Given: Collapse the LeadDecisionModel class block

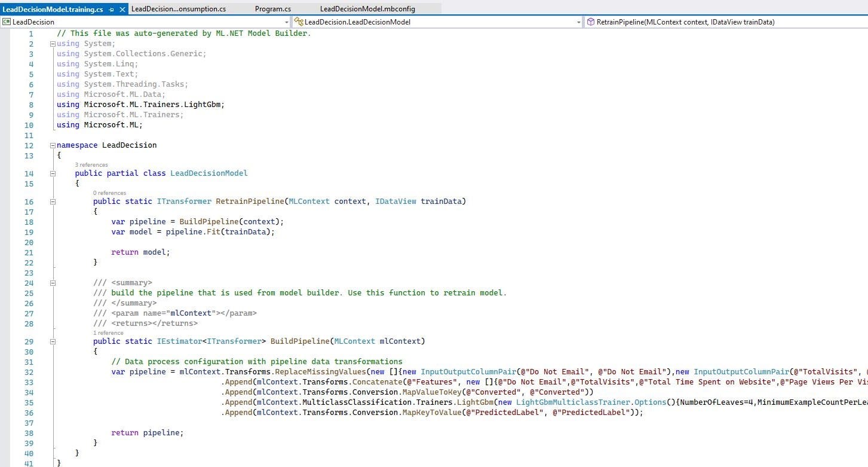Looking at the screenshot, I should [53, 173].
